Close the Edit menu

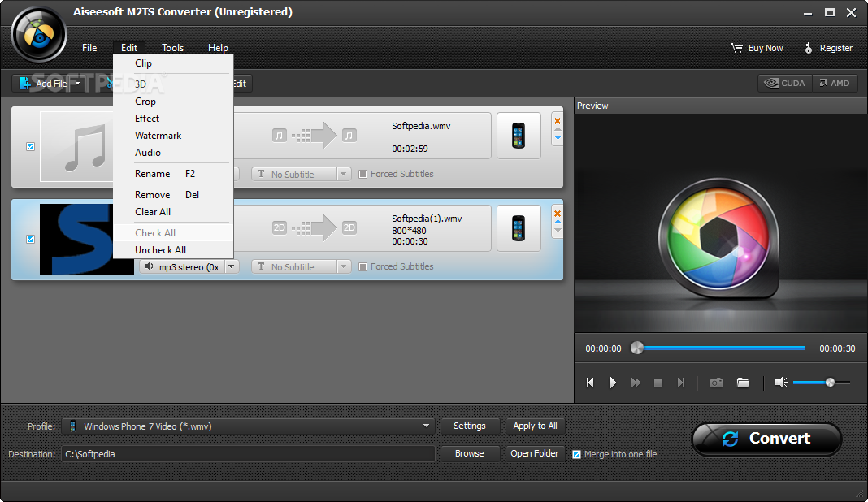129,48
